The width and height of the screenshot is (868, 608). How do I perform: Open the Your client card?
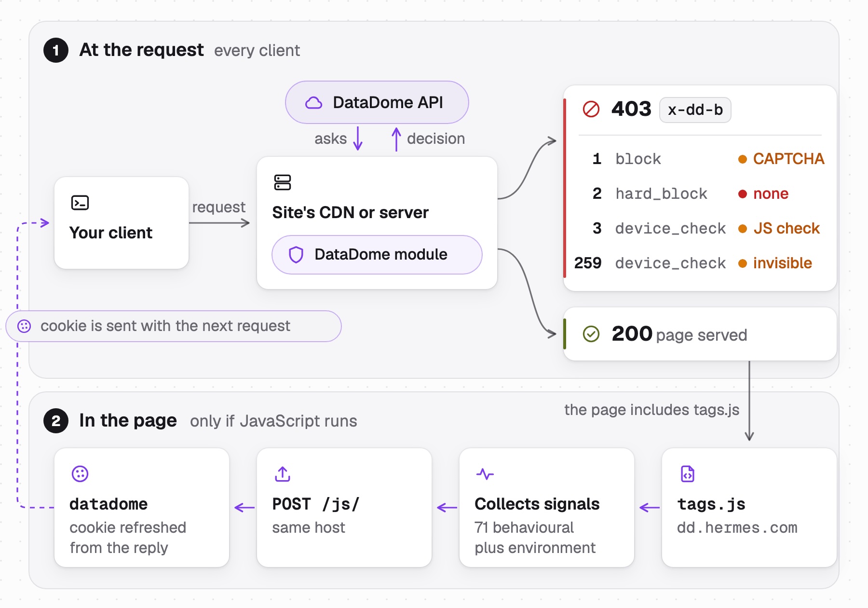(x=122, y=223)
